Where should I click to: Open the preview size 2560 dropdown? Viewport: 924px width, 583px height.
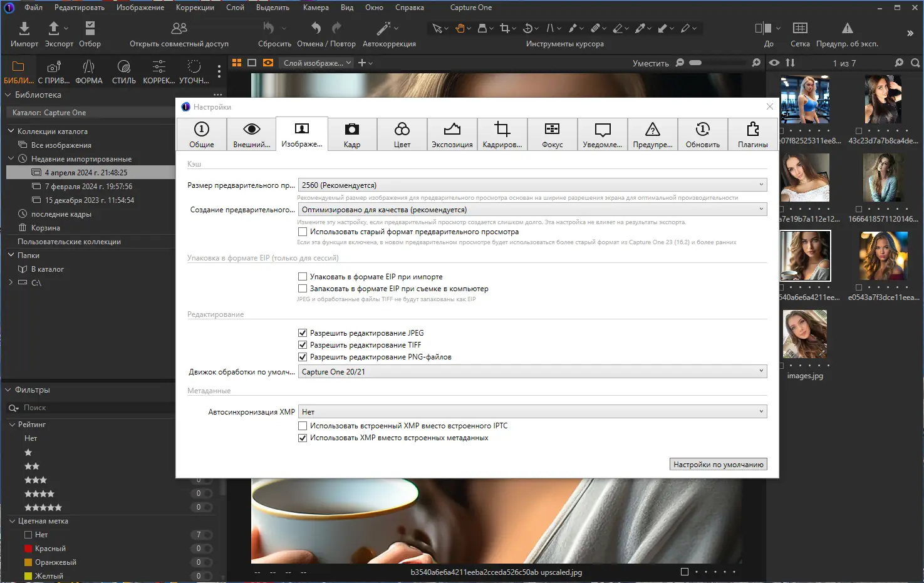pyautogui.click(x=532, y=185)
